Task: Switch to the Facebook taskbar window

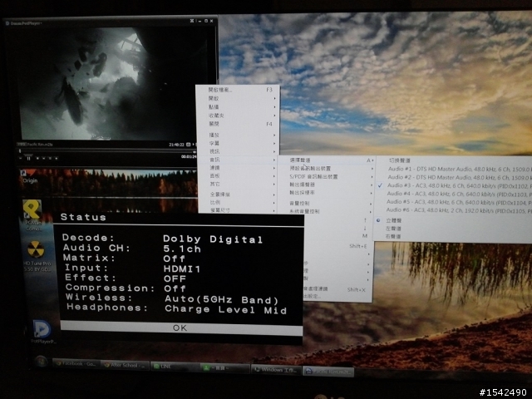Action: click(x=76, y=364)
